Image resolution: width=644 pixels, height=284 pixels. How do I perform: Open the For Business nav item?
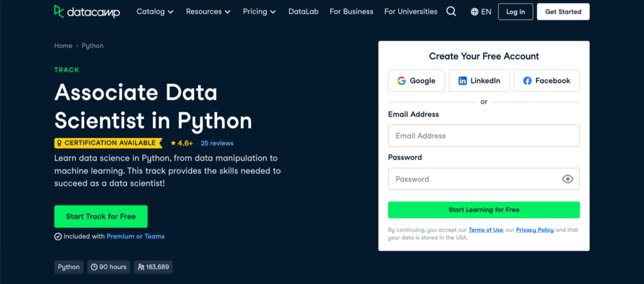[x=351, y=11]
